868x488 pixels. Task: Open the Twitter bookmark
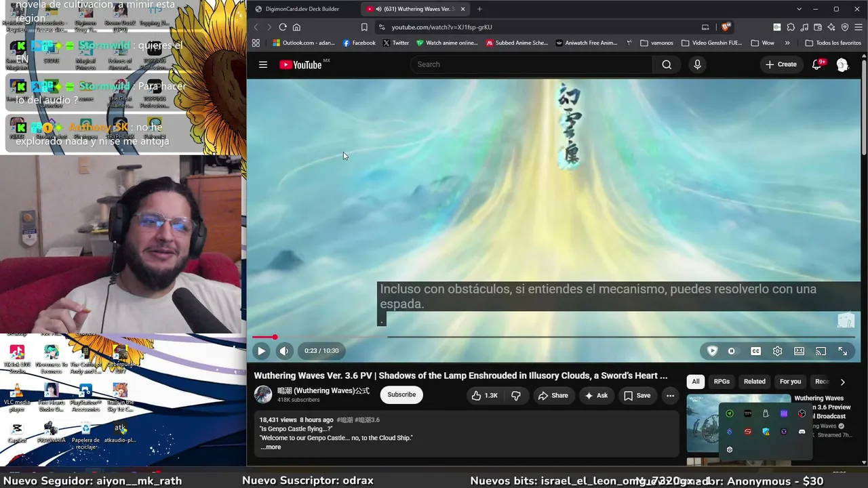[x=395, y=43]
